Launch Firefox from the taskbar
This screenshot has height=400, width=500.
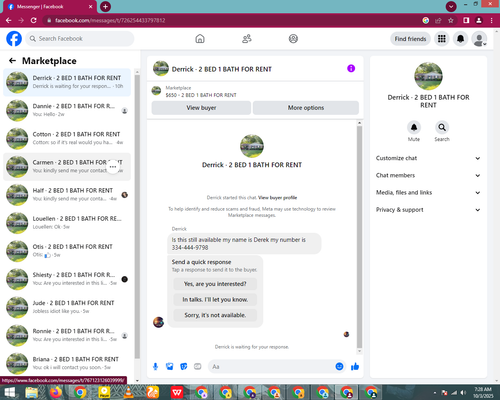(56, 392)
